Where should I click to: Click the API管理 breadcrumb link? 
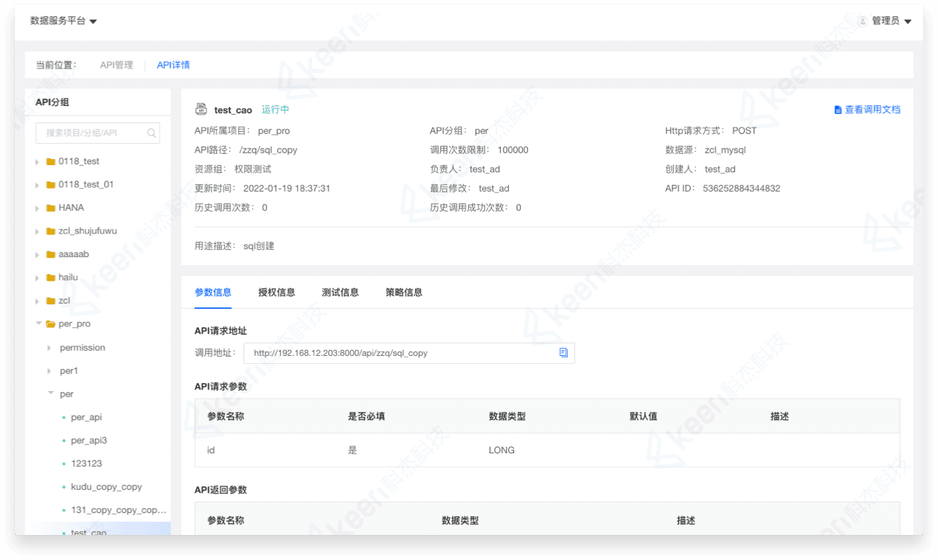117,65
